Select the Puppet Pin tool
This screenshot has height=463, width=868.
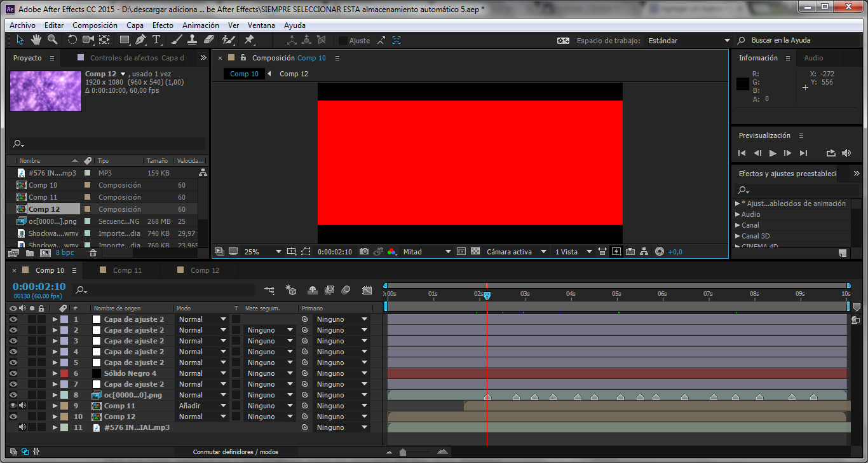(x=249, y=40)
